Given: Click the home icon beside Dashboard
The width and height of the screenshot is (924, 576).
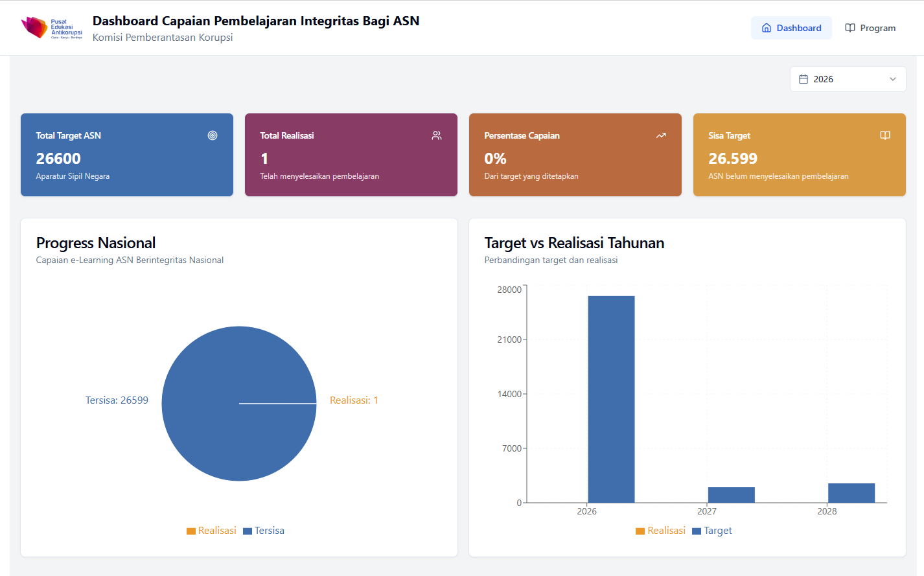Looking at the screenshot, I should (x=767, y=28).
